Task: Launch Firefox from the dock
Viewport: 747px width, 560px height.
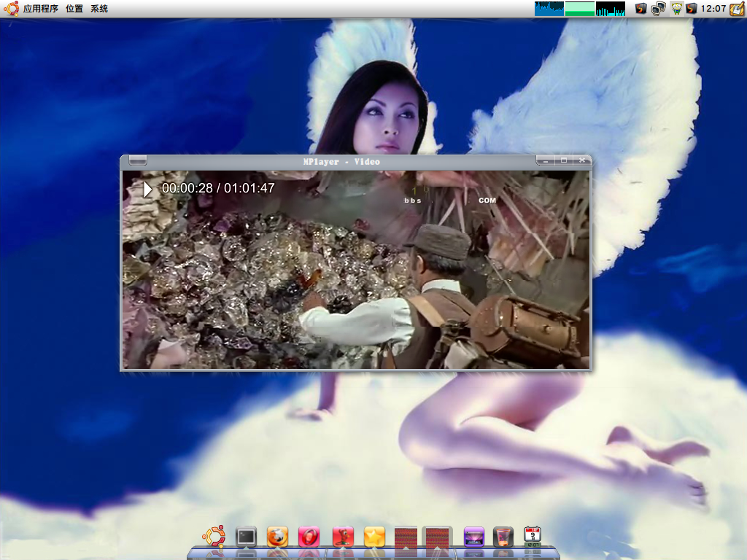Action: point(278,537)
